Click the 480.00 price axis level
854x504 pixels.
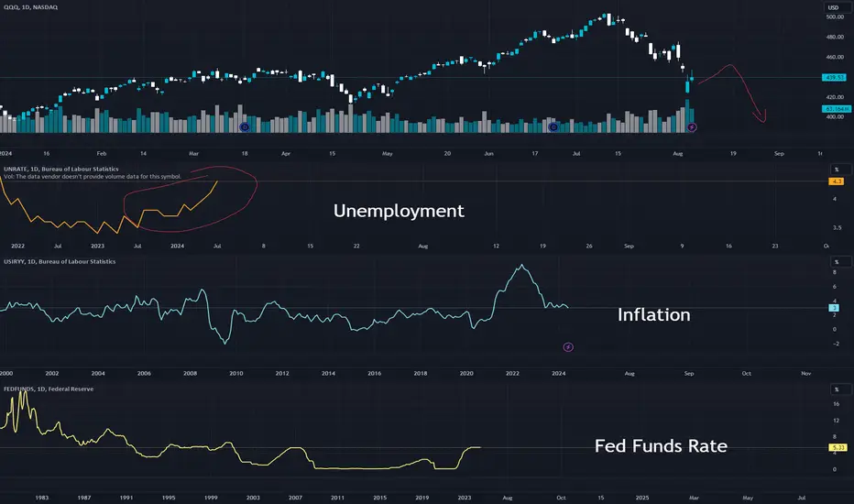coord(835,37)
